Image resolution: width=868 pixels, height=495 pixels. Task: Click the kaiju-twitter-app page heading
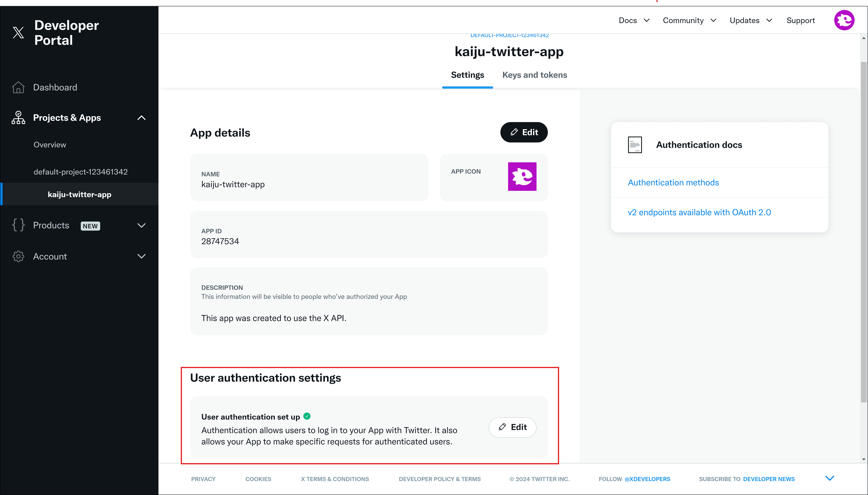coord(509,52)
